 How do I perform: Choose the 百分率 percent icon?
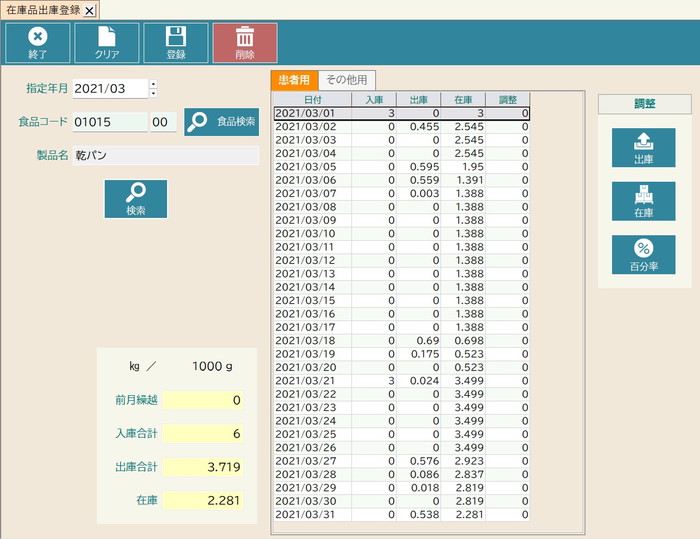643,255
